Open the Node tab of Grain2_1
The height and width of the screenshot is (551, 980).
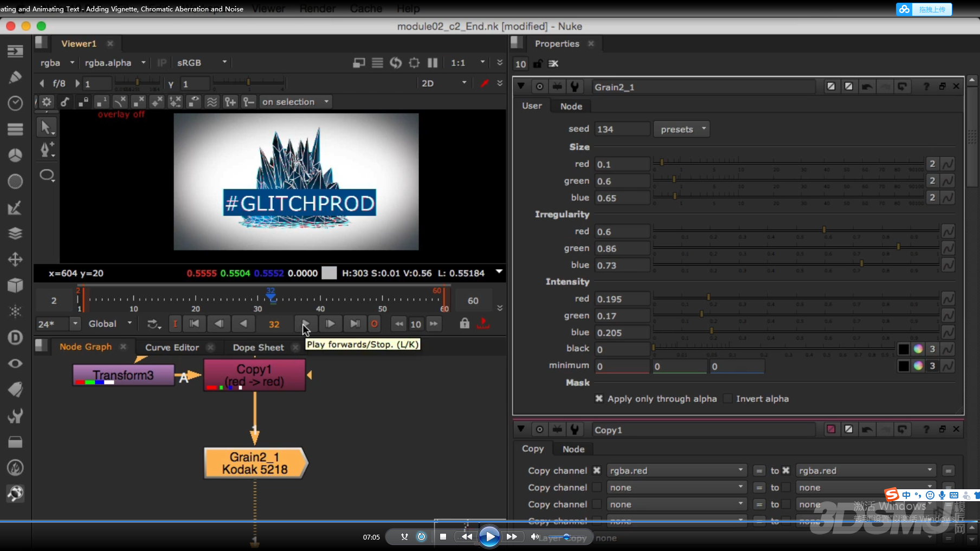tap(571, 106)
